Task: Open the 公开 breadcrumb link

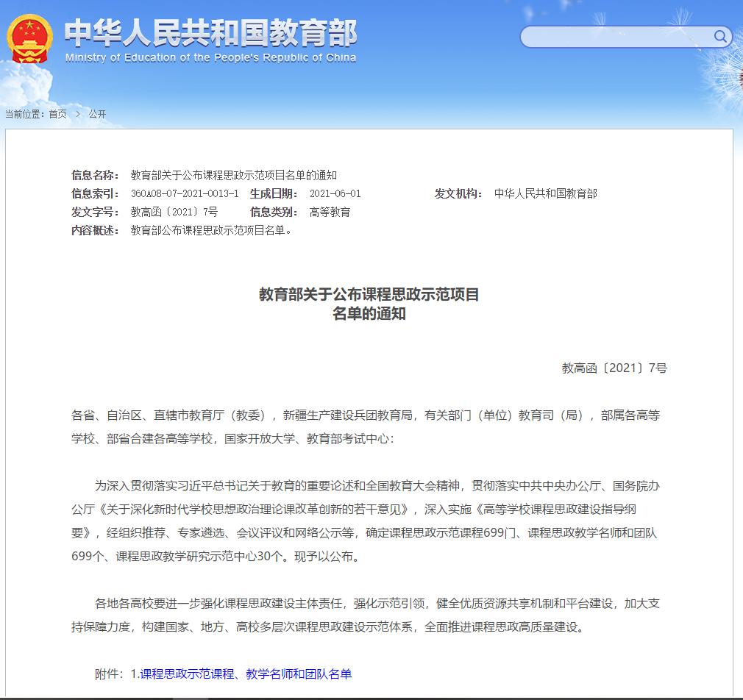Action: pyautogui.click(x=97, y=114)
